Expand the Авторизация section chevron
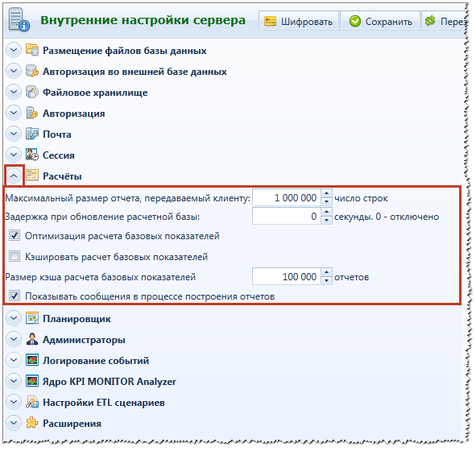Viewport: 476px width, 451px height. click(x=14, y=113)
